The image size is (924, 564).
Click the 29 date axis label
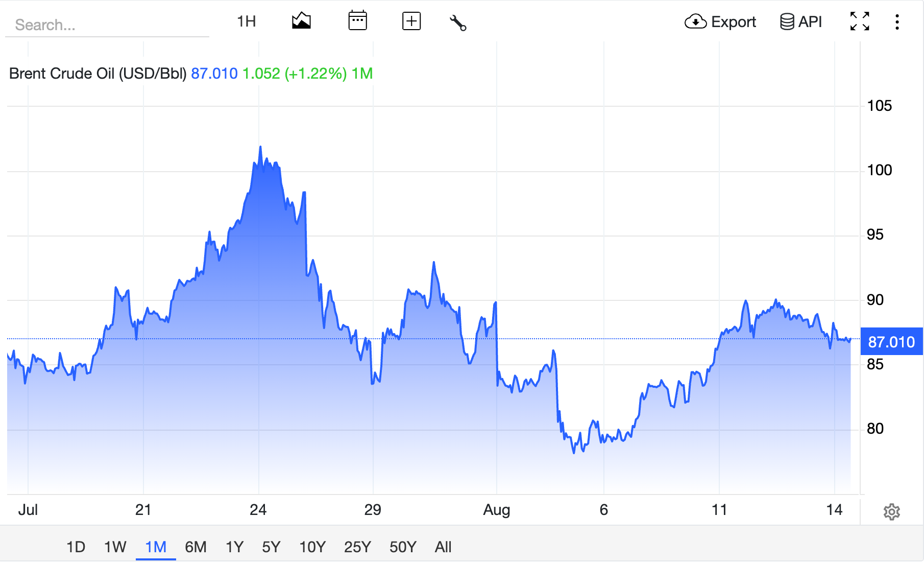coord(373,510)
